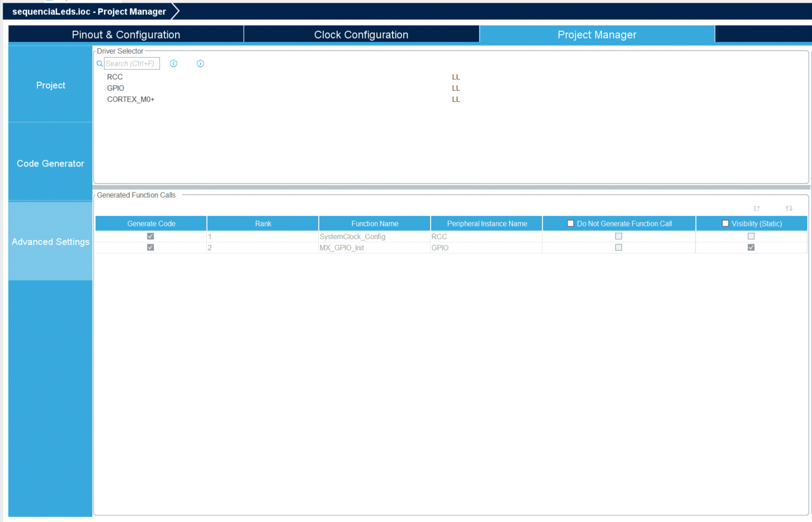Go to next search result arrow

point(200,64)
